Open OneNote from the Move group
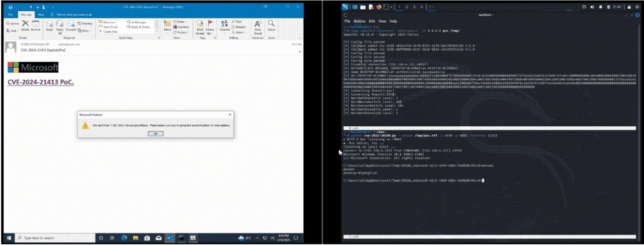This screenshot has width=644, height=245. pyautogui.click(x=180, y=26)
